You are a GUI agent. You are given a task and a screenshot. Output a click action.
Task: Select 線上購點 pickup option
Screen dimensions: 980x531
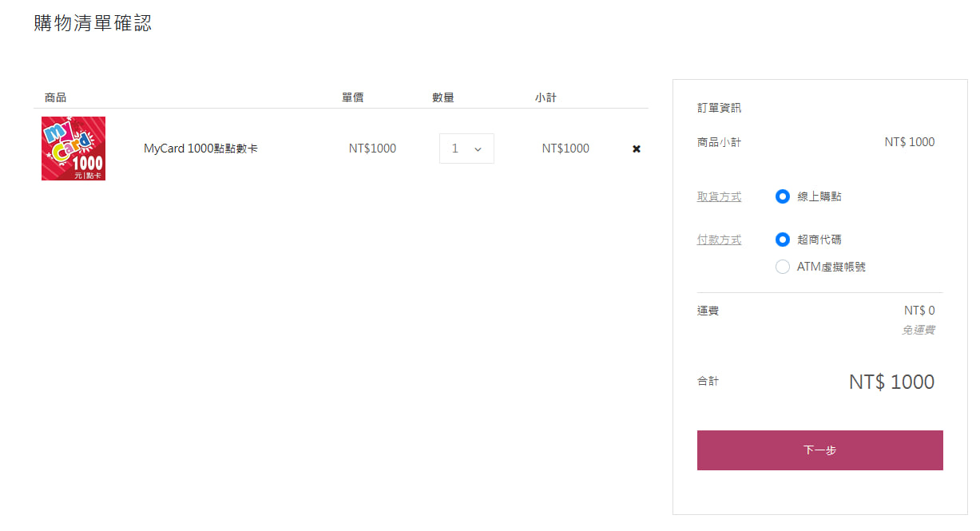pyautogui.click(x=783, y=196)
